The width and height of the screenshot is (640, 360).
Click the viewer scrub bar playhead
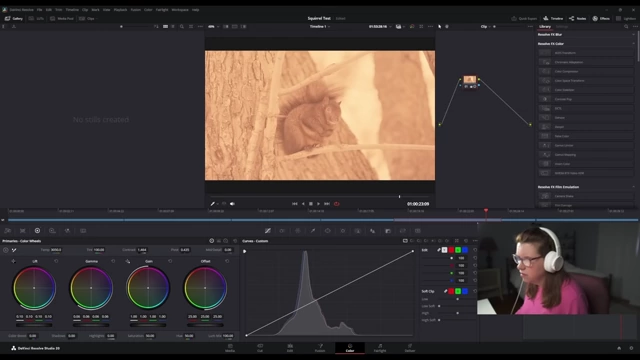pos(399,197)
